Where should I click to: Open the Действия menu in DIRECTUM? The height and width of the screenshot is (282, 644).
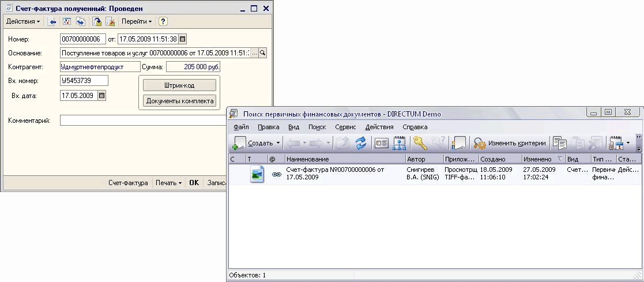tap(379, 127)
